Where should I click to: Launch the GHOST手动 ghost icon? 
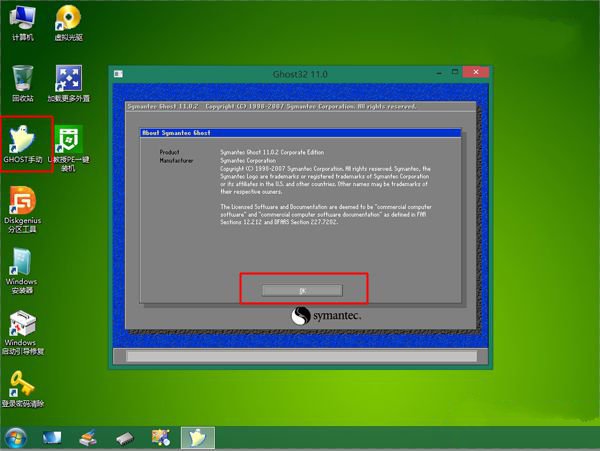point(23,144)
